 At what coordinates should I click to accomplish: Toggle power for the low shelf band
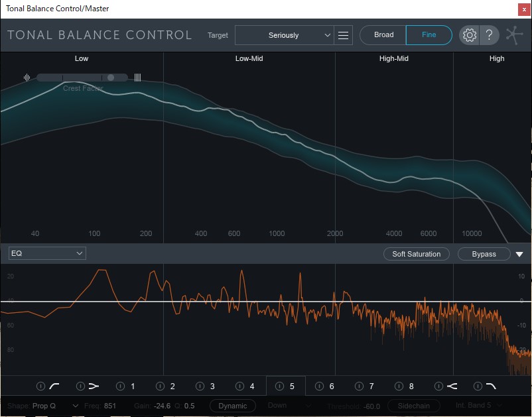click(x=80, y=386)
